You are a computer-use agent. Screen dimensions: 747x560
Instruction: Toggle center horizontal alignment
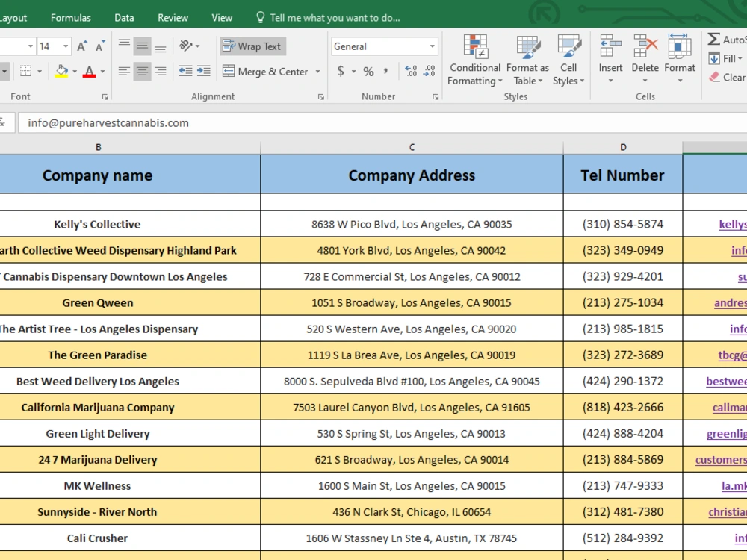[142, 72]
